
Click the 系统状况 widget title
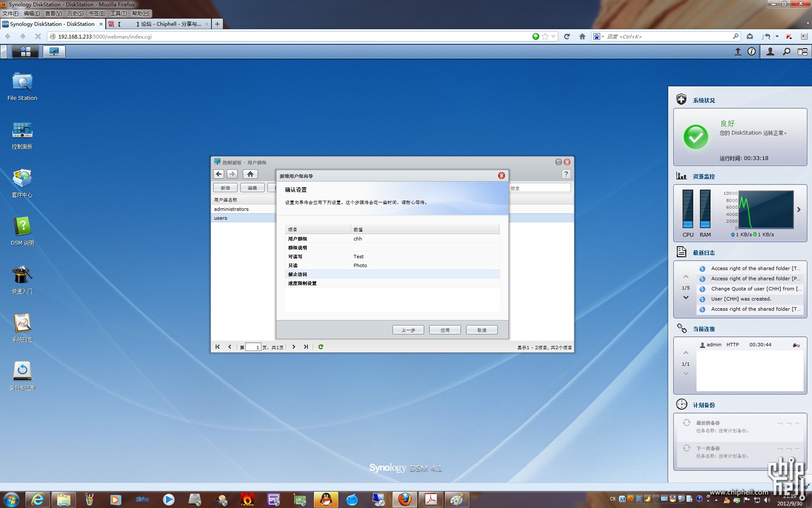coord(704,100)
